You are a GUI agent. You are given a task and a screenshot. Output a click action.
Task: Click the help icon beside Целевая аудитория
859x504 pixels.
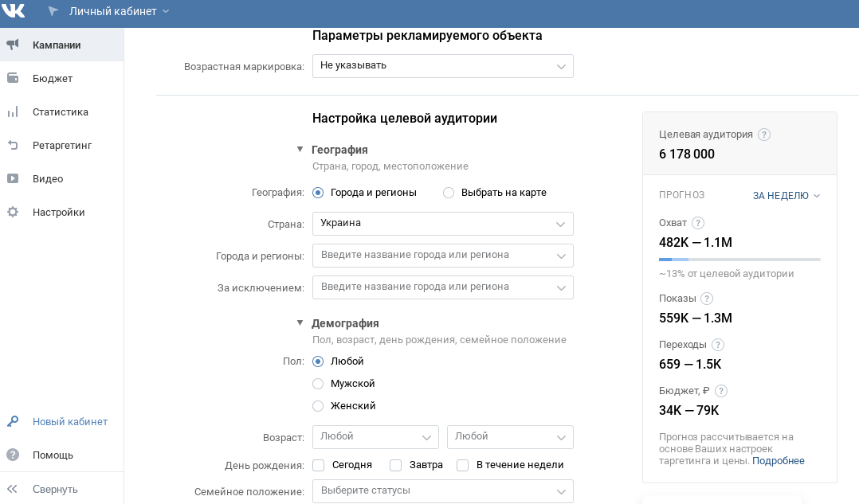764,135
